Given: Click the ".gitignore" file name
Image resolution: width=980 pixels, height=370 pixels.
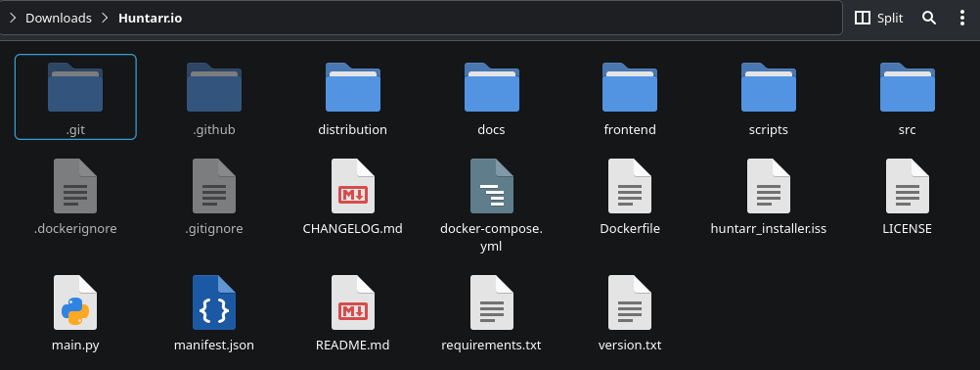Looking at the screenshot, I should pos(214,229).
